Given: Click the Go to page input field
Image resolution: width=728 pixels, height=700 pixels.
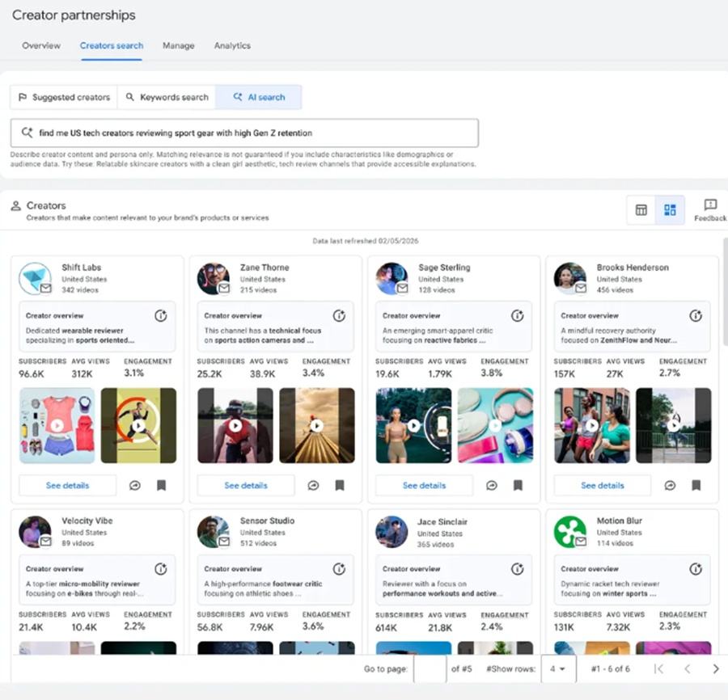Looking at the screenshot, I should point(430,668).
